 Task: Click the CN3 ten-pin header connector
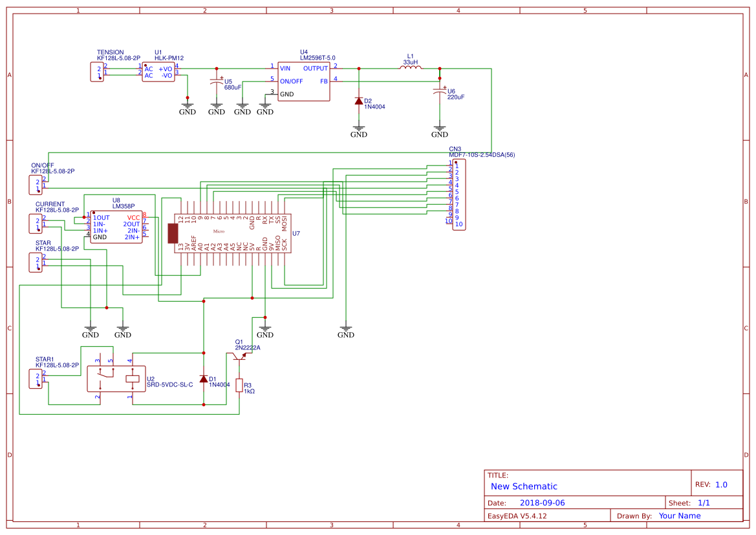(459, 195)
